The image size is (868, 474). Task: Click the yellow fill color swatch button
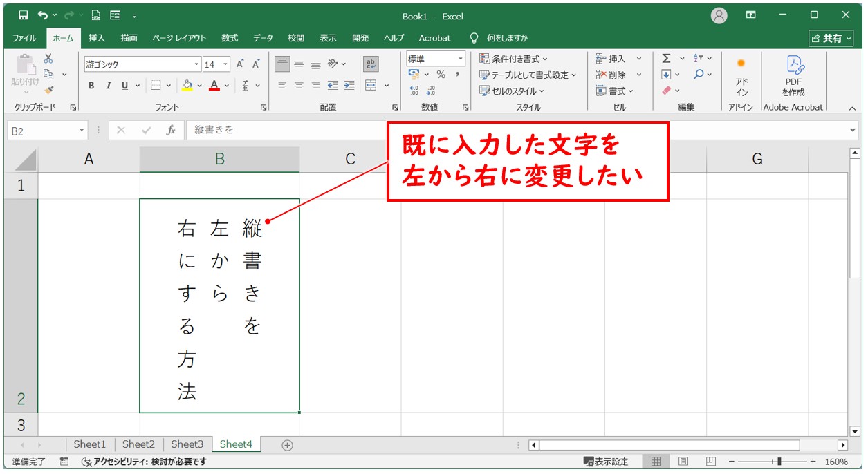pos(187,86)
